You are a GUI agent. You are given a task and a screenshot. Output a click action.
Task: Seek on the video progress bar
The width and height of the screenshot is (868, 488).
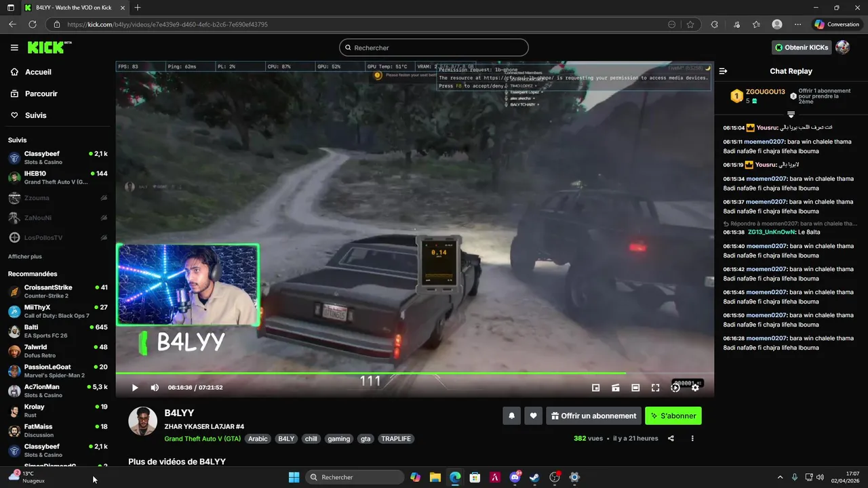coord(414,373)
